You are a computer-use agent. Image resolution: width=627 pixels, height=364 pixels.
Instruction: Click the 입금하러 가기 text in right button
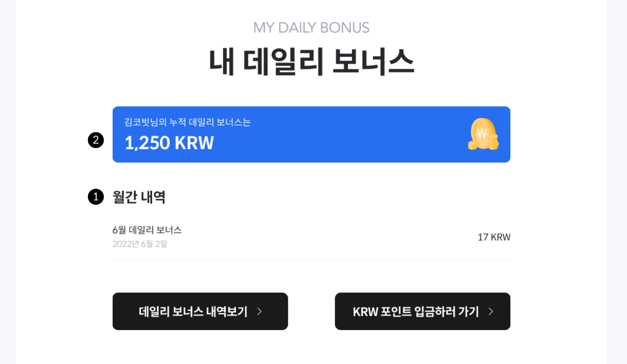click(446, 311)
